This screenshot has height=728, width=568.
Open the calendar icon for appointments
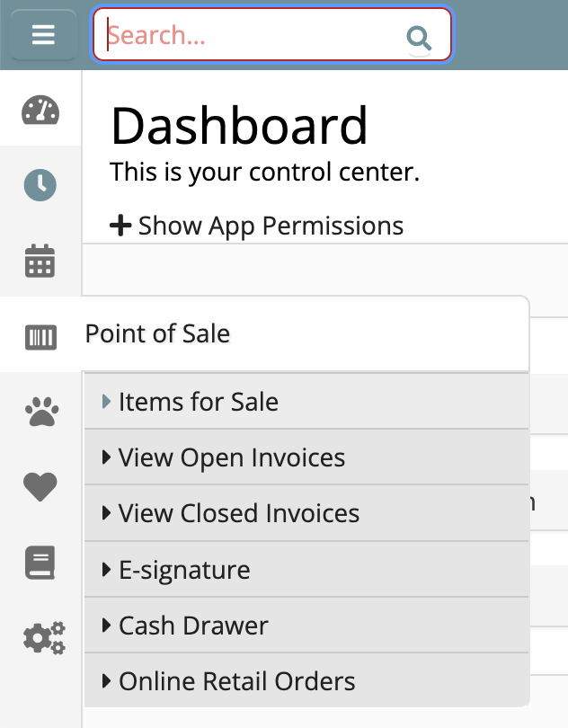pyautogui.click(x=40, y=261)
